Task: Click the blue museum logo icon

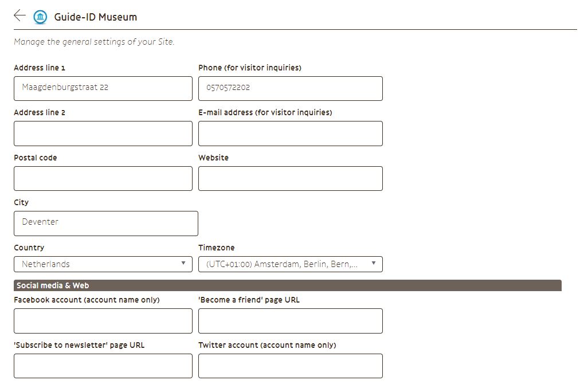Action: 40,17
